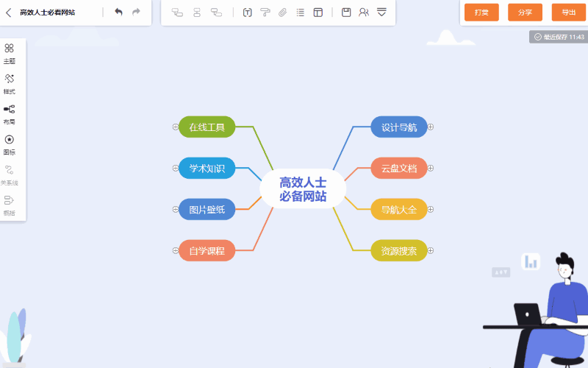Click the format painter icon
588x368 pixels.
[x=265, y=13]
